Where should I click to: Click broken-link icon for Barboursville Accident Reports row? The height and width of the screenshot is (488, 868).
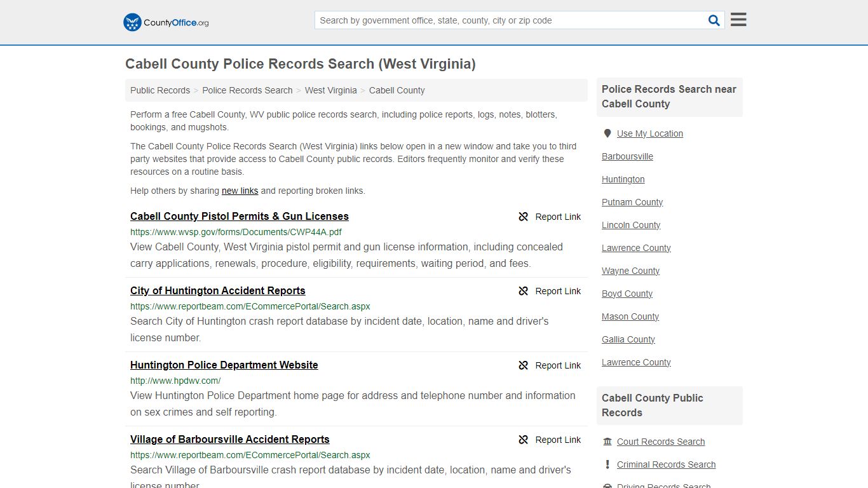pos(524,440)
